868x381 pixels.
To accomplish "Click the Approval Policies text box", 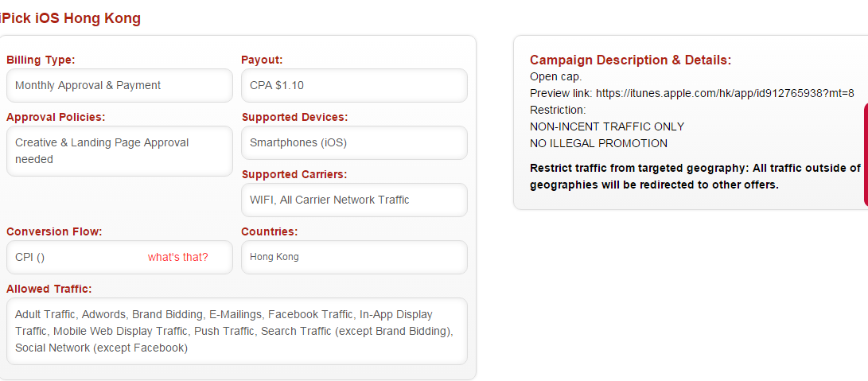I will pyautogui.click(x=119, y=151).
